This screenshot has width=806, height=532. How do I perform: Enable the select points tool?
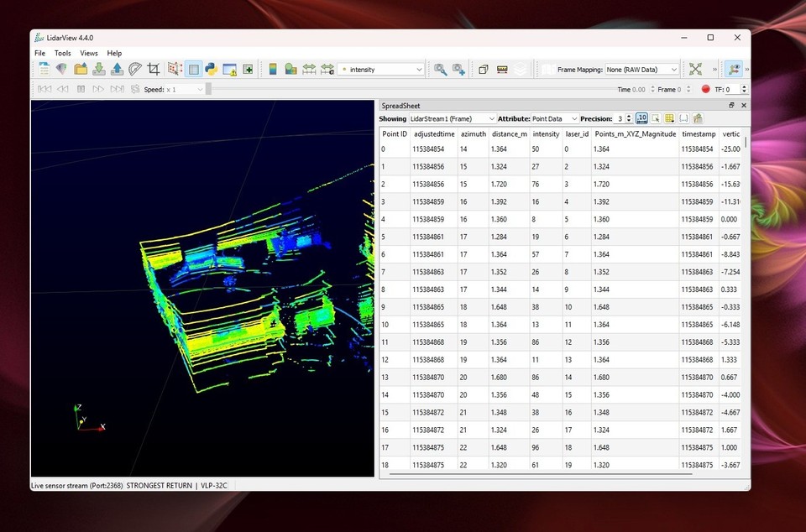175,69
